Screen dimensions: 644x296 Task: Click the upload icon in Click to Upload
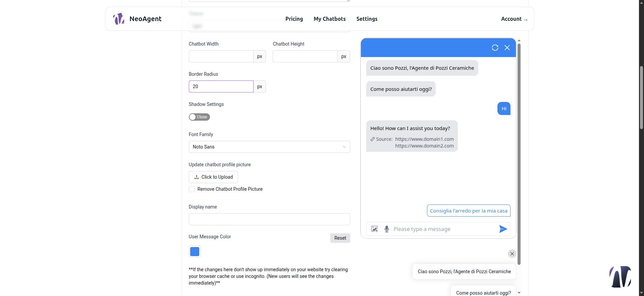tap(197, 177)
